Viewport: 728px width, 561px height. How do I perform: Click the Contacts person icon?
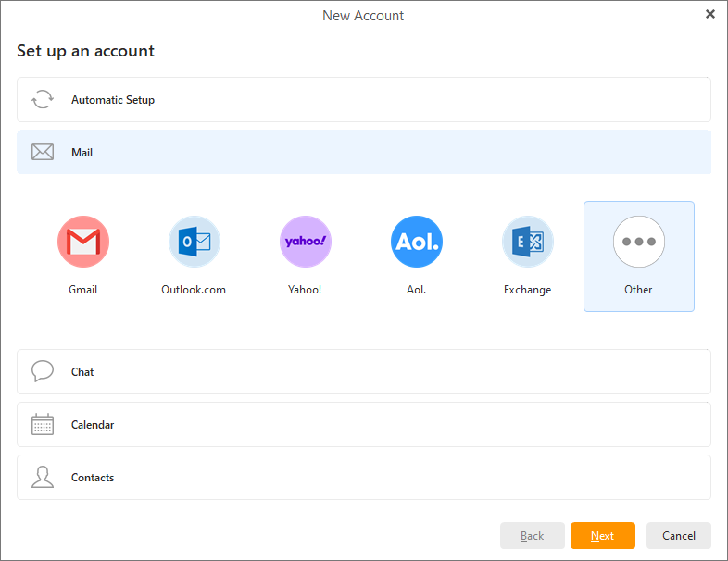click(x=43, y=478)
